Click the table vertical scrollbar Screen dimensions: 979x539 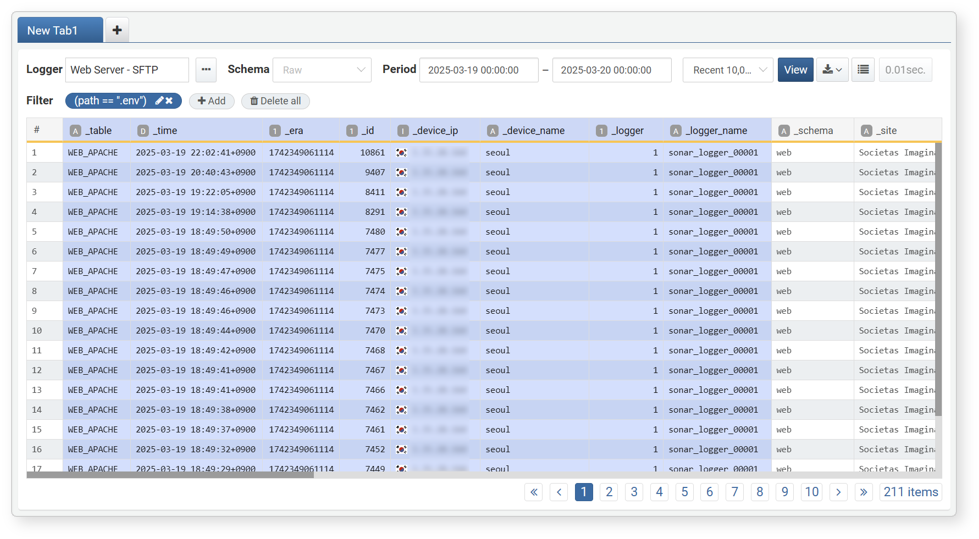(x=938, y=280)
